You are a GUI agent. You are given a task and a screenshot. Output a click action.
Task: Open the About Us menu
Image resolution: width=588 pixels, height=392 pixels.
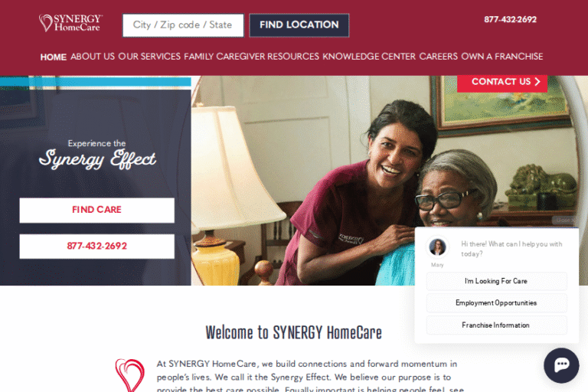93,57
